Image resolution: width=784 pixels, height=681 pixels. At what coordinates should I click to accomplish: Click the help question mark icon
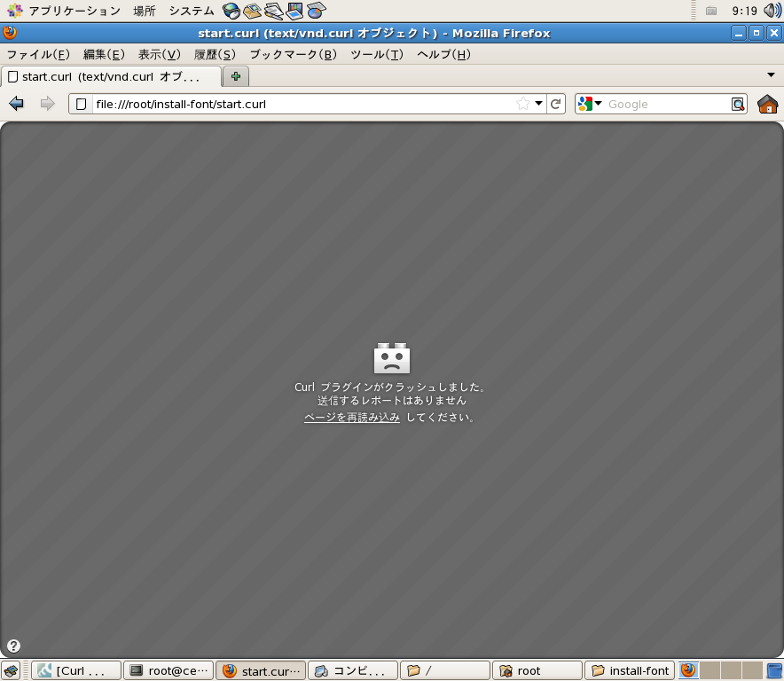[x=13, y=646]
